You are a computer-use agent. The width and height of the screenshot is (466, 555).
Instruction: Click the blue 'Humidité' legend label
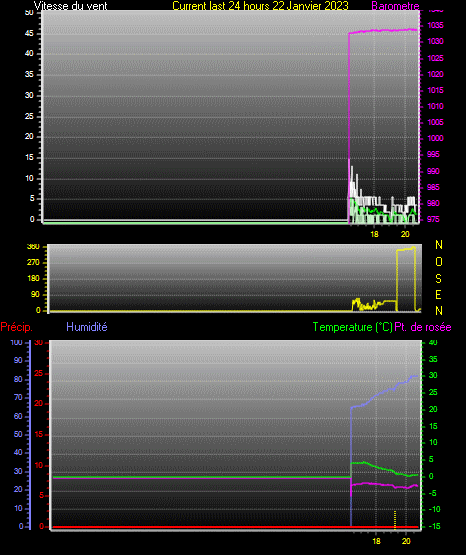tap(87, 327)
